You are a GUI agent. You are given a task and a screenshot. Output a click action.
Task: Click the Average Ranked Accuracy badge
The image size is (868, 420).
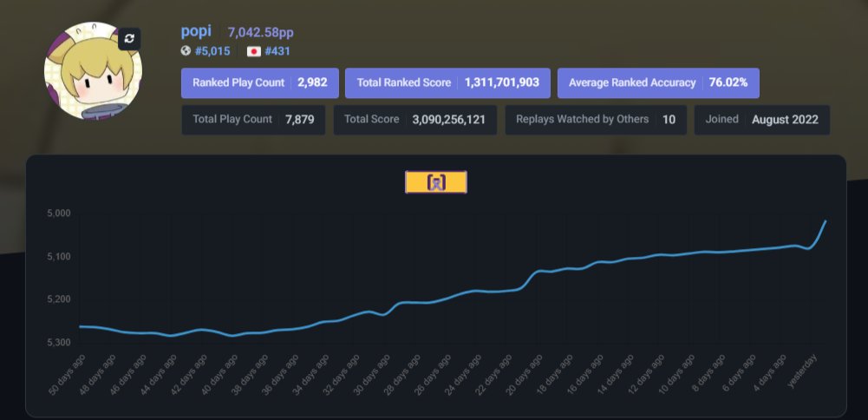coord(658,83)
